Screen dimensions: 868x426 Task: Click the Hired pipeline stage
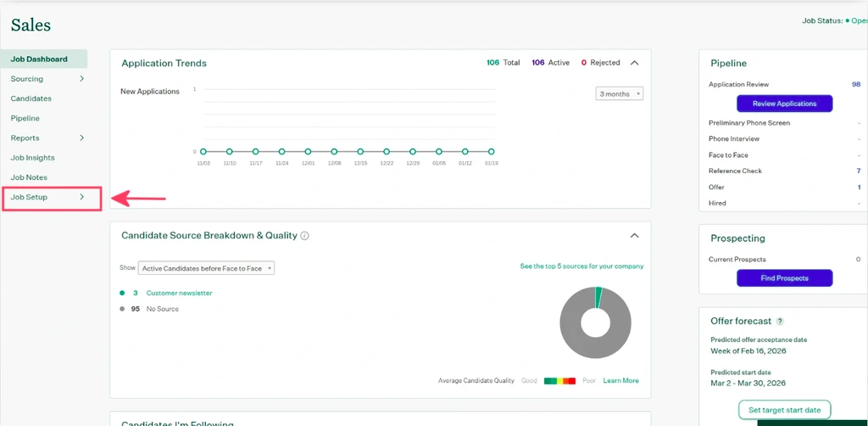pyautogui.click(x=717, y=204)
